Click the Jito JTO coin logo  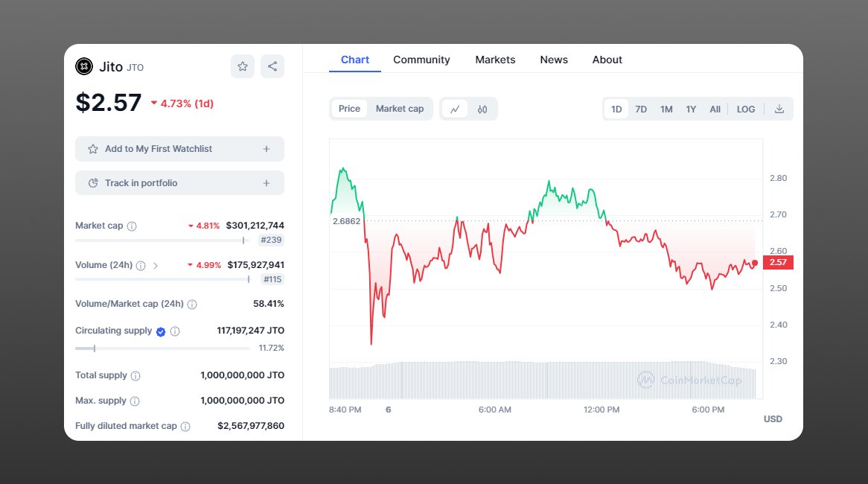click(x=83, y=66)
